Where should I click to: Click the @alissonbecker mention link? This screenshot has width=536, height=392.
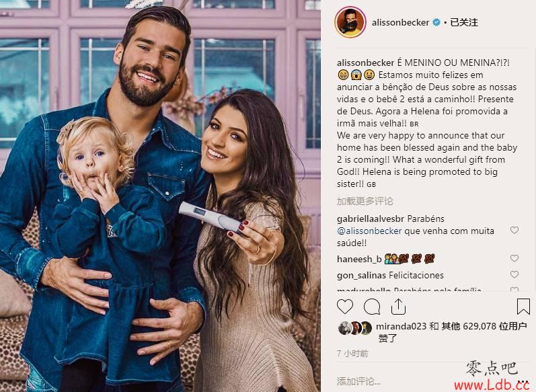pyautogui.click(x=369, y=231)
